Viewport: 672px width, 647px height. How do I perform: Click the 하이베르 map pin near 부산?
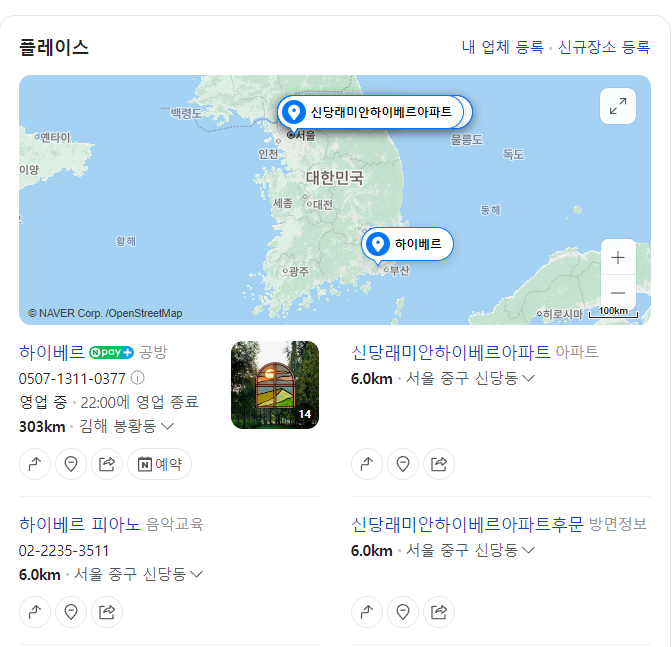(x=407, y=244)
